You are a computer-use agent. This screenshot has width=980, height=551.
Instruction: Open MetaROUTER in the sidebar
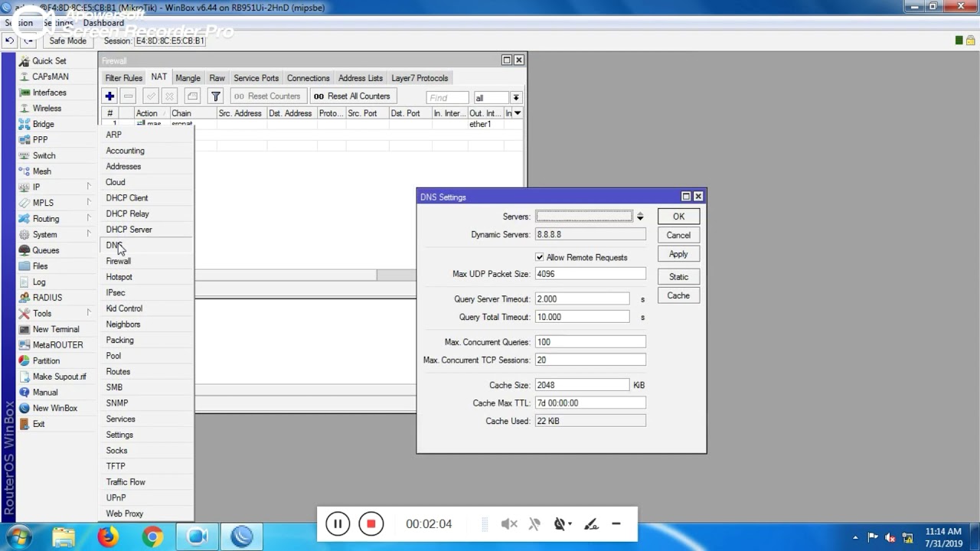coord(58,345)
